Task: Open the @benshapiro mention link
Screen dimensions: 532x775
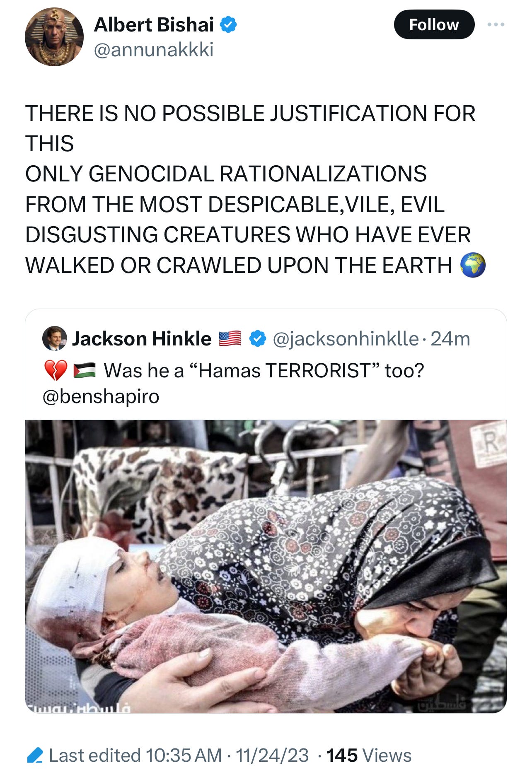Action: tap(101, 396)
